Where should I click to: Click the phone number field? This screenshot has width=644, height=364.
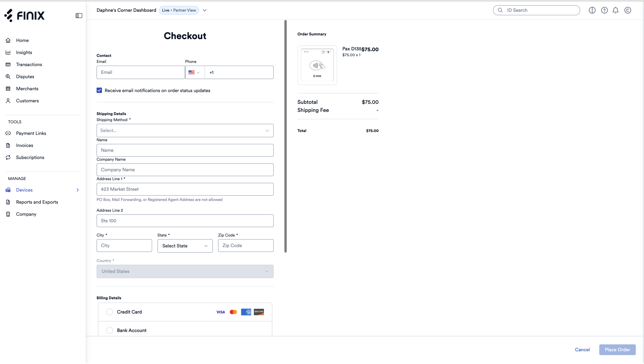[239, 72]
